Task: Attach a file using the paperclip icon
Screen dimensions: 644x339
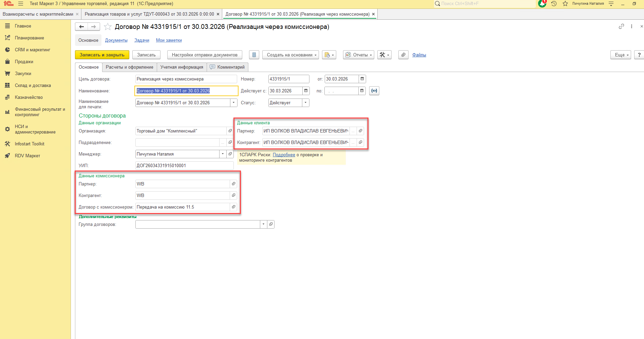Action: pos(403,55)
